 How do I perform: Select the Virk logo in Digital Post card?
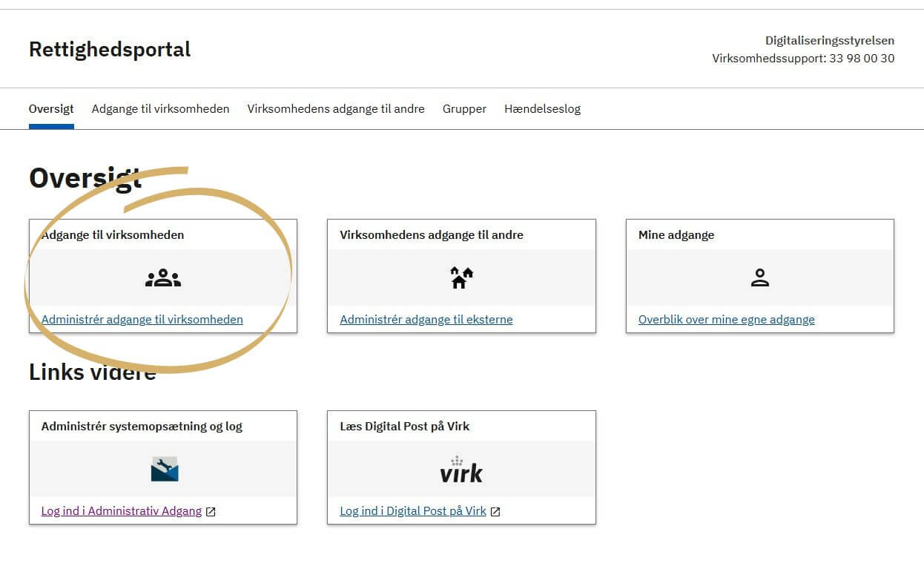(461, 470)
